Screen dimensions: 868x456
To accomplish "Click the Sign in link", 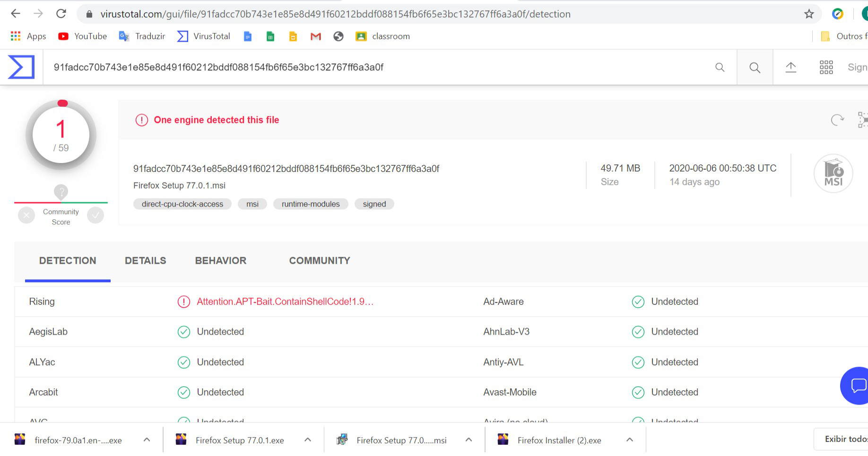I will pyautogui.click(x=858, y=67).
